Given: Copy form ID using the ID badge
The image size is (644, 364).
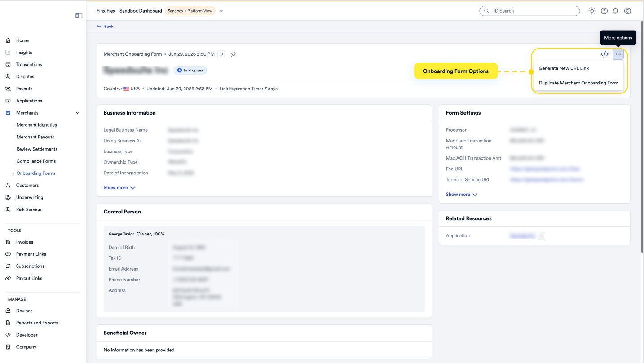Looking at the screenshot, I should (x=221, y=54).
